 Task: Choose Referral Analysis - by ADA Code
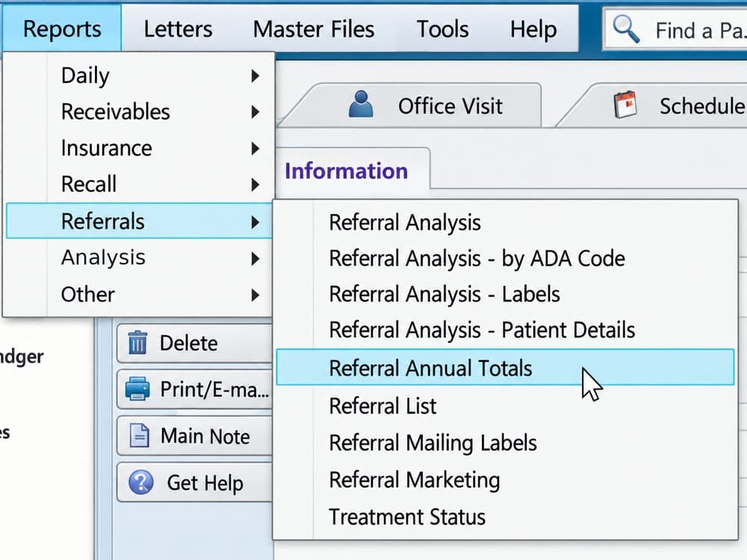click(x=505, y=258)
